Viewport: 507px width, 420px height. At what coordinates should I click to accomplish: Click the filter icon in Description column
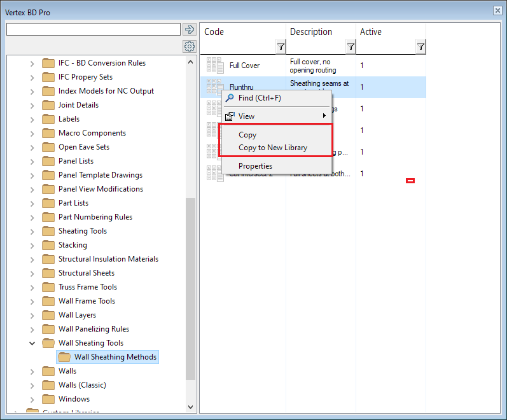pos(351,46)
